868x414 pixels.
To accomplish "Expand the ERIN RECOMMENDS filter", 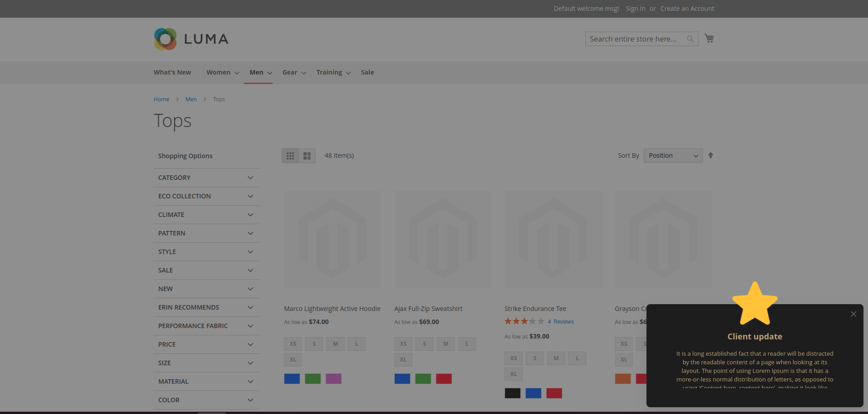I will coord(207,307).
